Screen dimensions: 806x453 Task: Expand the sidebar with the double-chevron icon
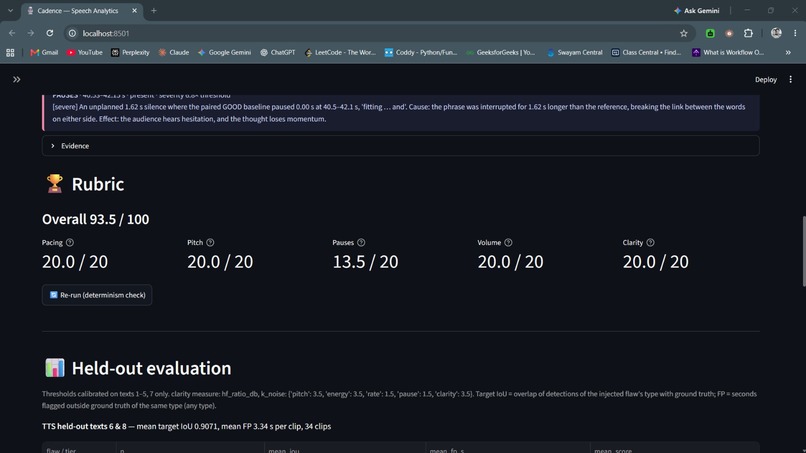[16, 79]
